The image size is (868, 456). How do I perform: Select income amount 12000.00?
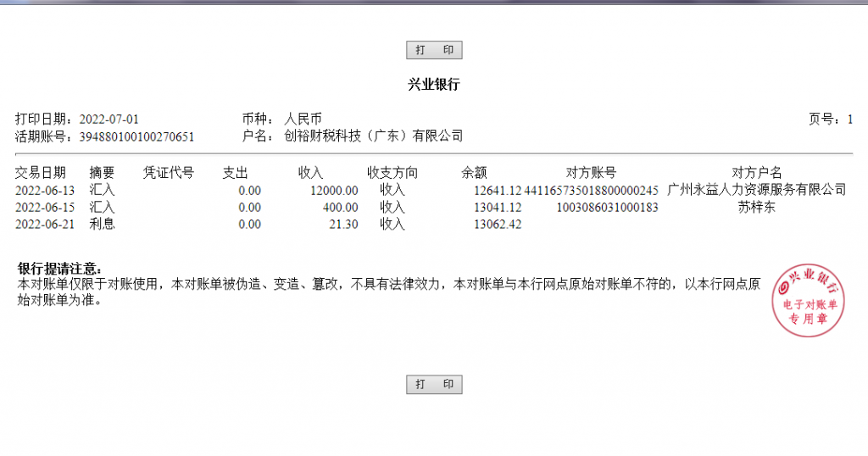click(334, 191)
